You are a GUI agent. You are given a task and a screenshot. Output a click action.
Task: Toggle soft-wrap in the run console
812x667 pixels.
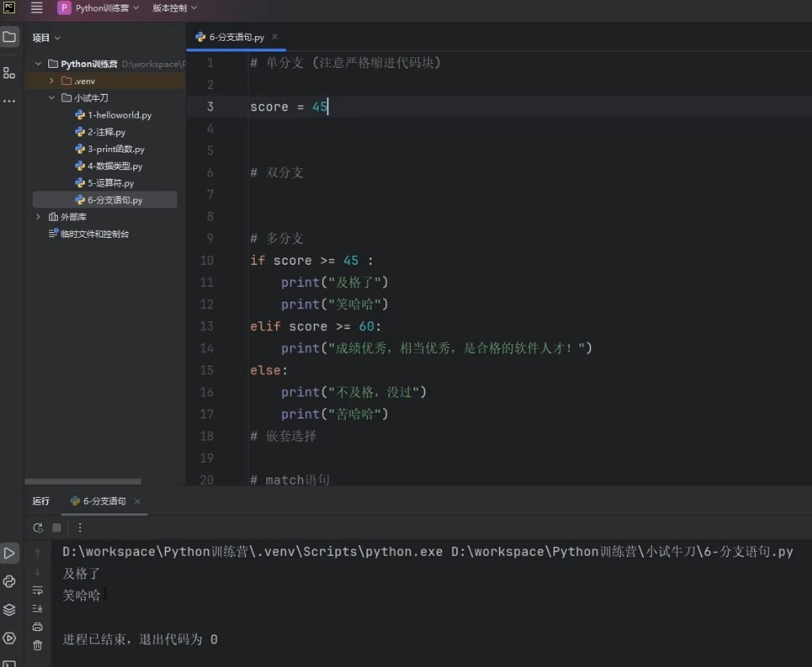point(38,590)
